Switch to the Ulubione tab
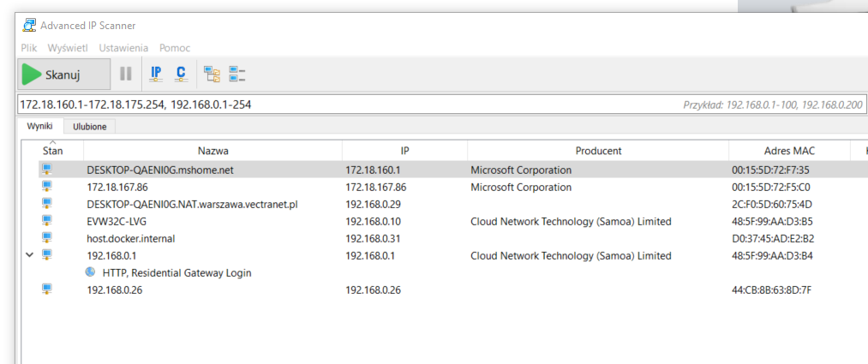This screenshot has width=868, height=364. point(90,127)
